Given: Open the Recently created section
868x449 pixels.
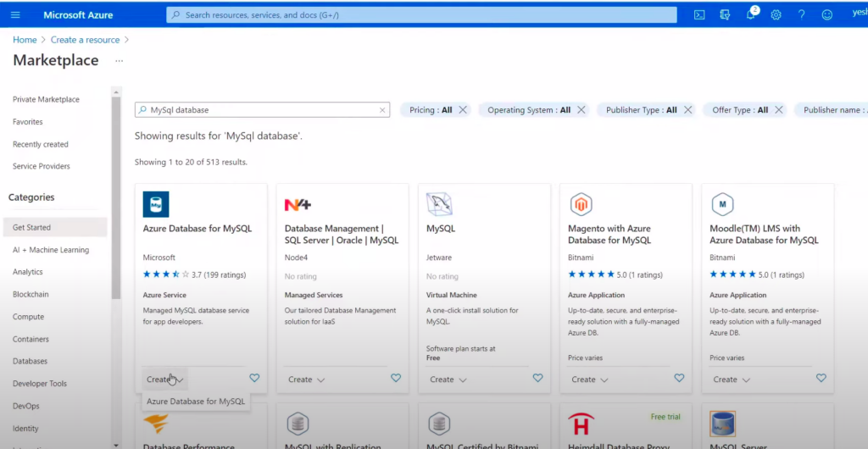Looking at the screenshot, I should [x=41, y=144].
